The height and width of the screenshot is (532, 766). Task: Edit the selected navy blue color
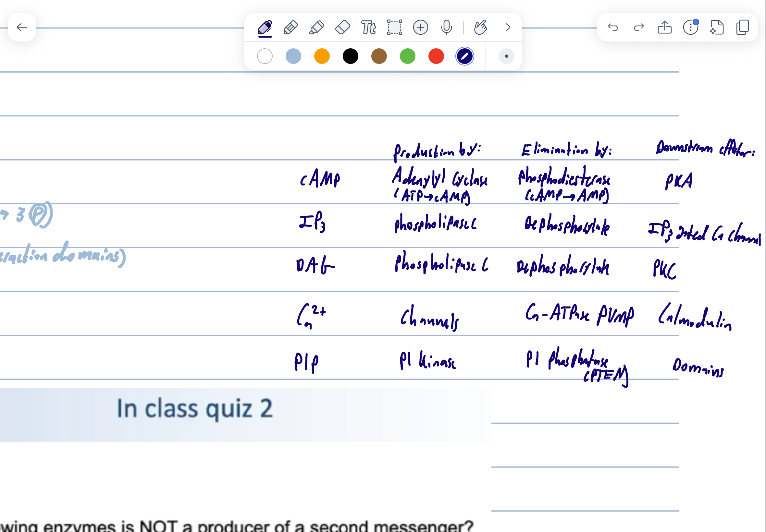(x=465, y=56)
